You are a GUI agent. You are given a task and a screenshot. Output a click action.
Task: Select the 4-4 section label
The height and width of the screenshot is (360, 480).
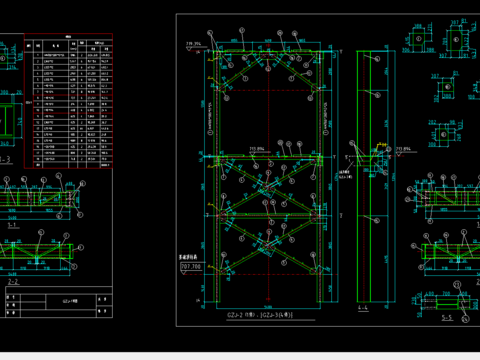[x=363, y=308]
